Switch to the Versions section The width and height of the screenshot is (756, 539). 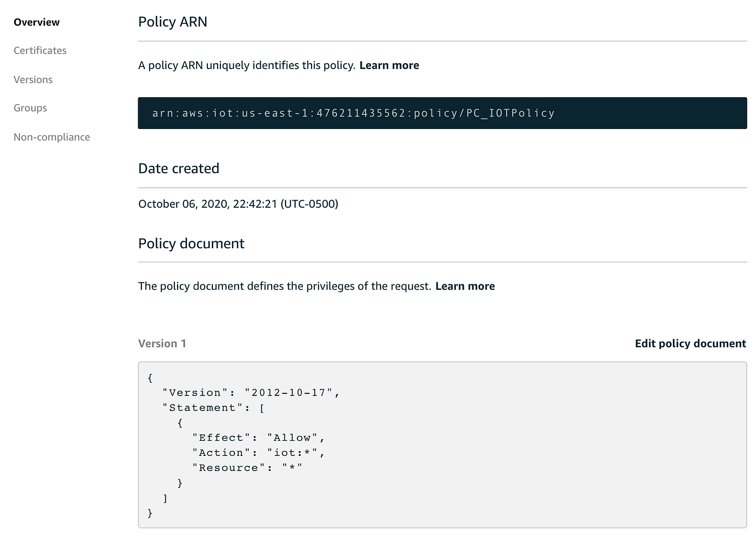[33, 80]
